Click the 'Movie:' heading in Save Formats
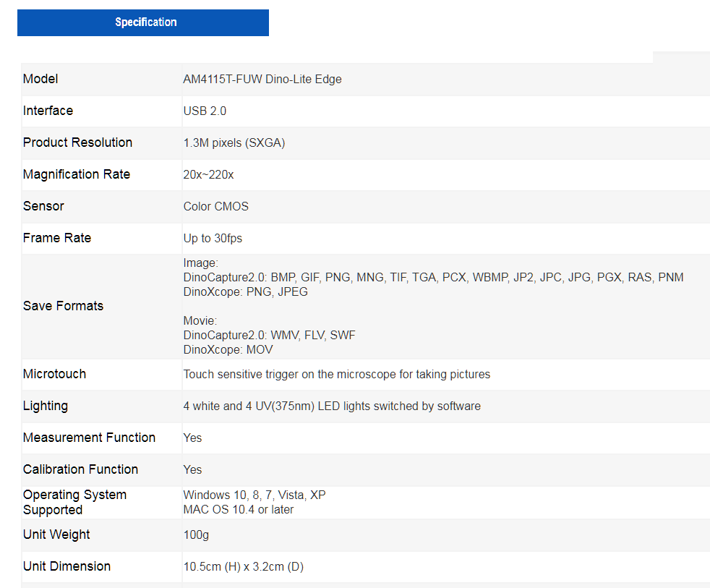 coord(200,320)
